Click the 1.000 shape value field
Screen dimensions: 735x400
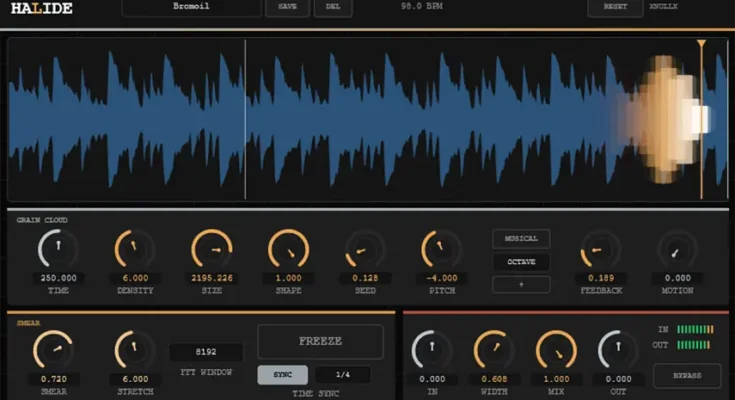[288, 278]
